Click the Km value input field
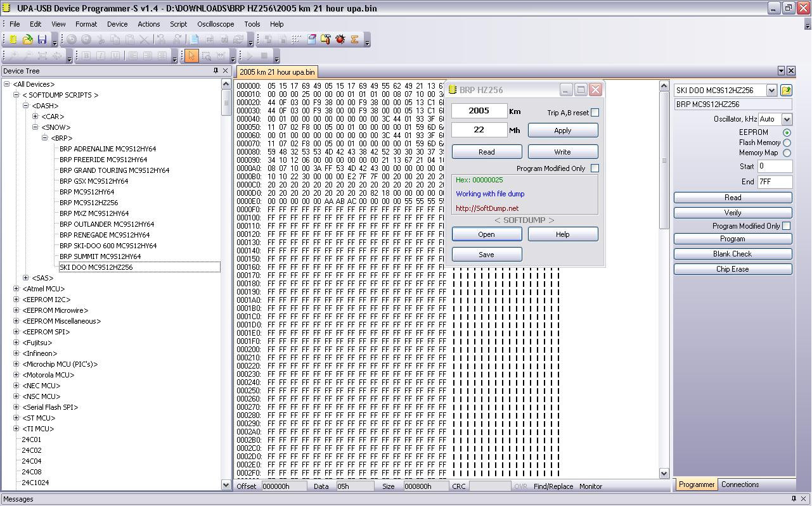 [x=479, y=111]
